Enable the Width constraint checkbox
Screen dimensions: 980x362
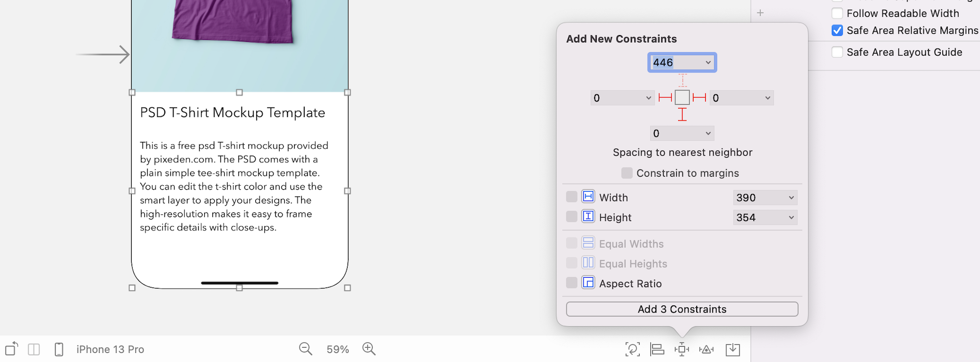pyautogui.click(x=572, y=197)
